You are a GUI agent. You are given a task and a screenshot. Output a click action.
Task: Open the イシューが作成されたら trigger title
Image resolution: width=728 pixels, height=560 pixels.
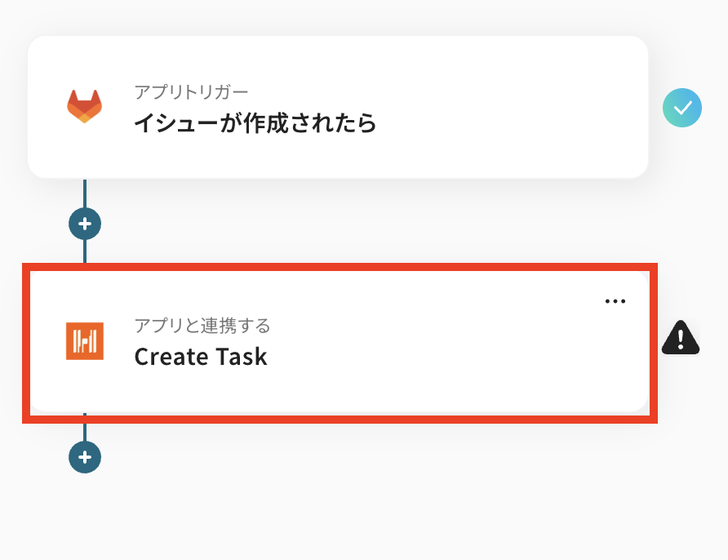point(255,123)
